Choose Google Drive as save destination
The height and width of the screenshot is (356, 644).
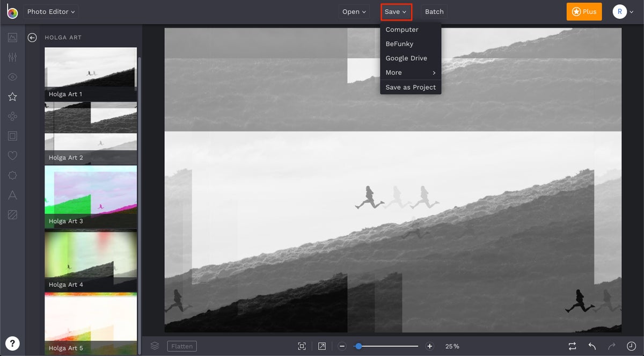tap(406, 58)
